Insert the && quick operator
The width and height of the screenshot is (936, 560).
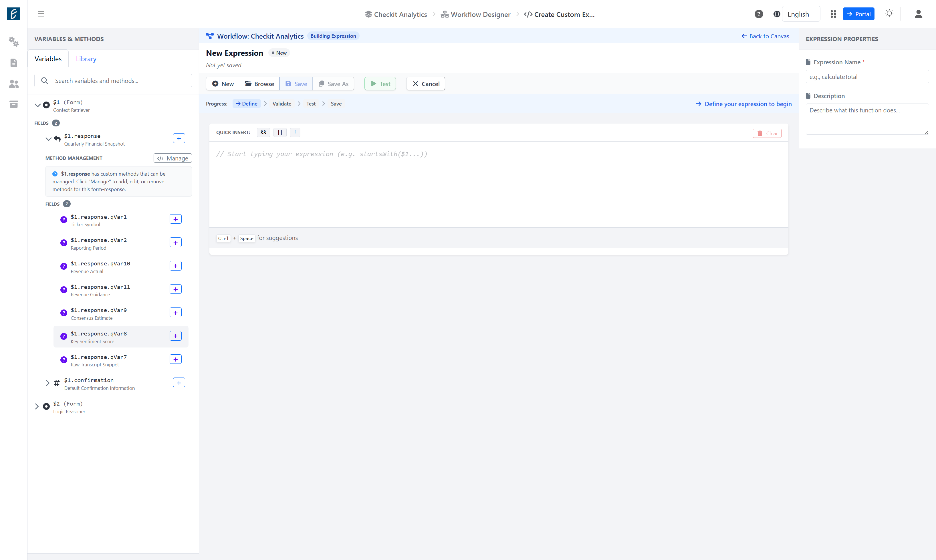(263, 132)
